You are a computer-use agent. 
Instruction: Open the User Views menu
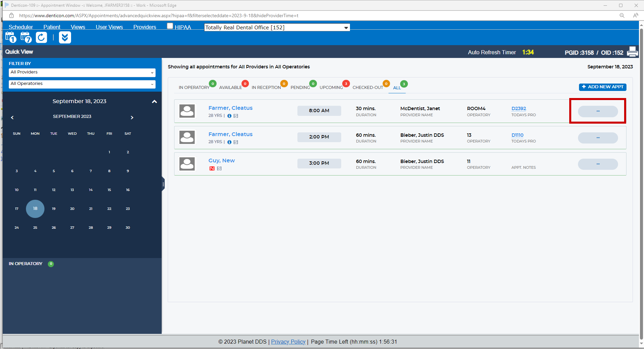coord(109,27)
